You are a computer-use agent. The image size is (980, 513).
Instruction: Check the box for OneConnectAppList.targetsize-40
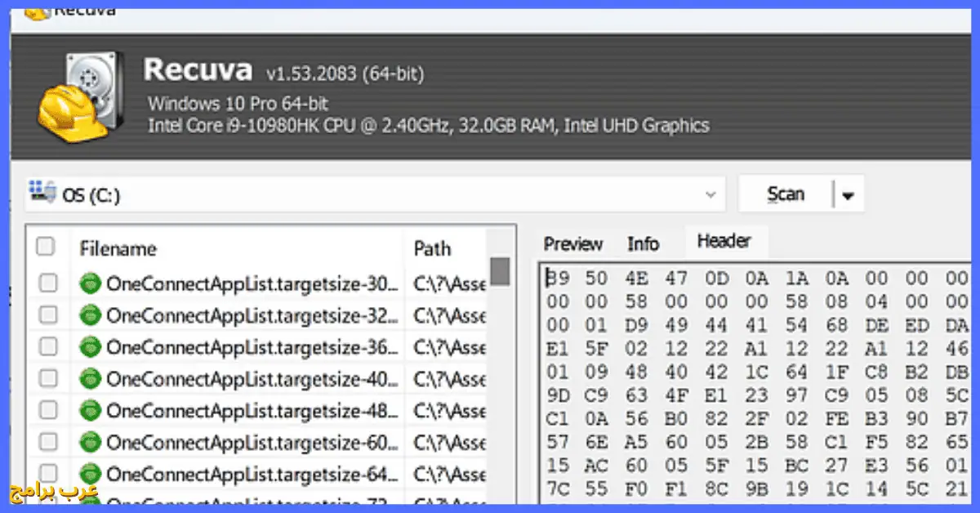[48, 379]
